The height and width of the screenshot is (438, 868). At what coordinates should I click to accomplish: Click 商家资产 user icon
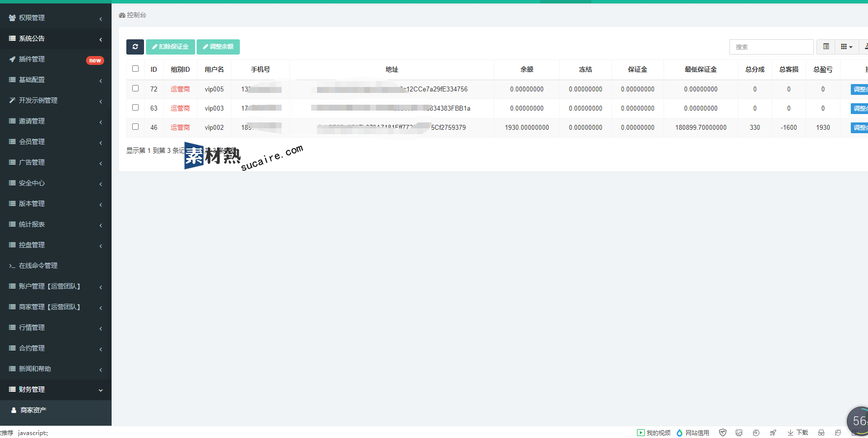[14, 410]
